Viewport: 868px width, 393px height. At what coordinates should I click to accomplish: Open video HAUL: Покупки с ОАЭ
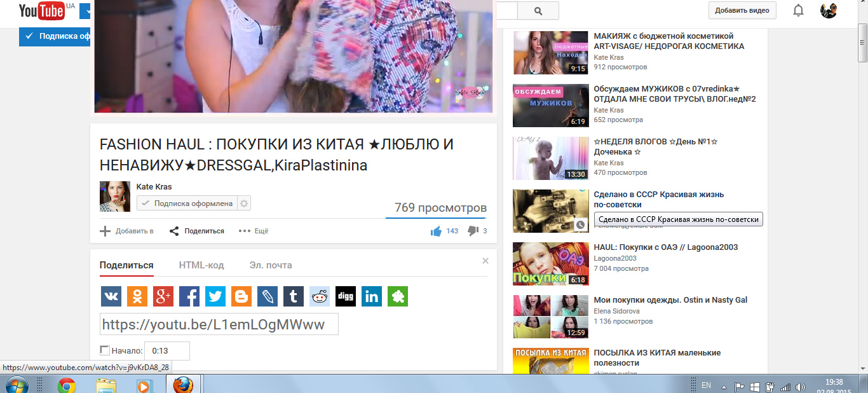click(665, 247)
